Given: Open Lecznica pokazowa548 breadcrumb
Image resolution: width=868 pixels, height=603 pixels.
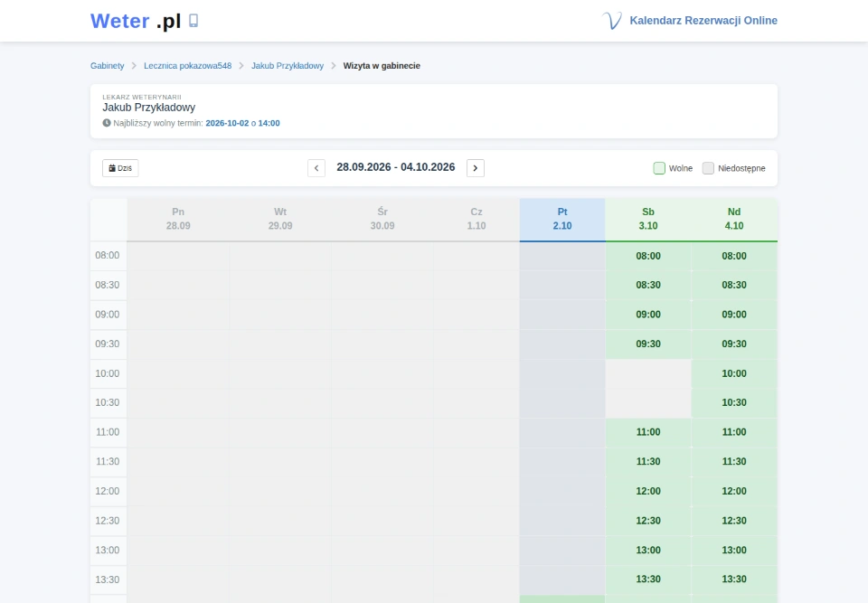Looking at the screenshot, I should (188, 65).
